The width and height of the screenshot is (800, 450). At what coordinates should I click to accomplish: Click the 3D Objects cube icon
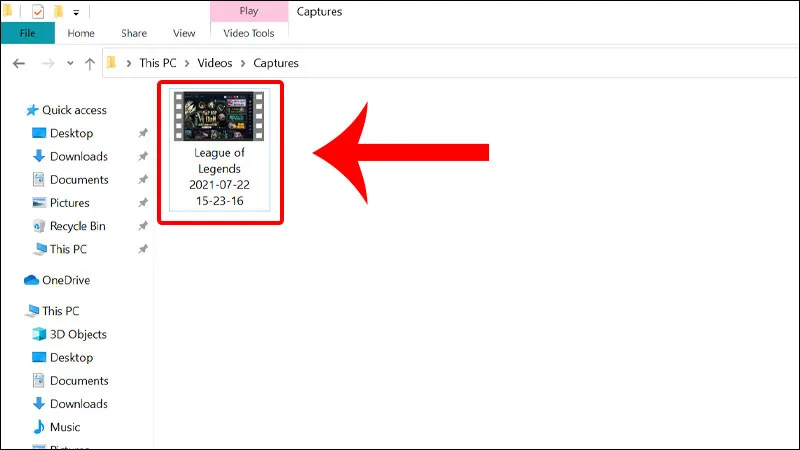coord(39,334)
